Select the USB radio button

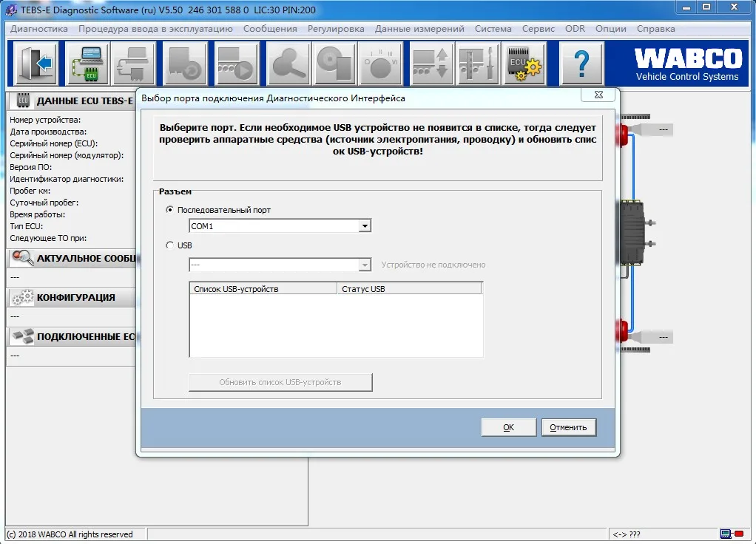tap(169, 245)
